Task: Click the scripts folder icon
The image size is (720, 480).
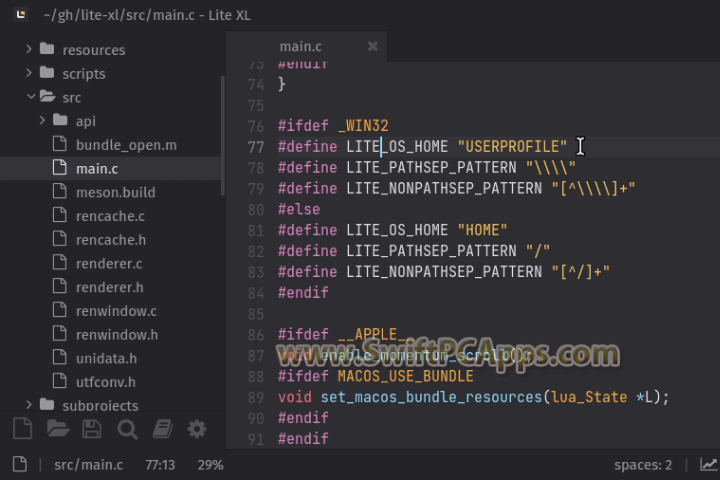Action: (x=47, y=73)
